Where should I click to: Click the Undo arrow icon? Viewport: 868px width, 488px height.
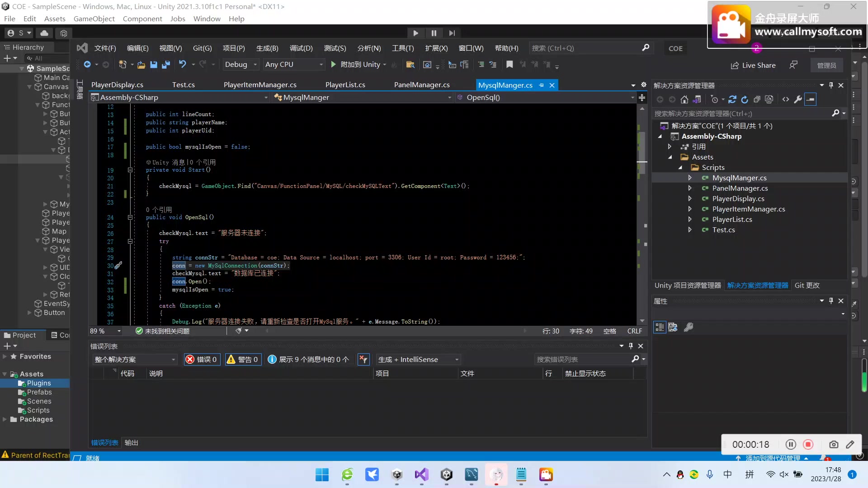[182, 65]
